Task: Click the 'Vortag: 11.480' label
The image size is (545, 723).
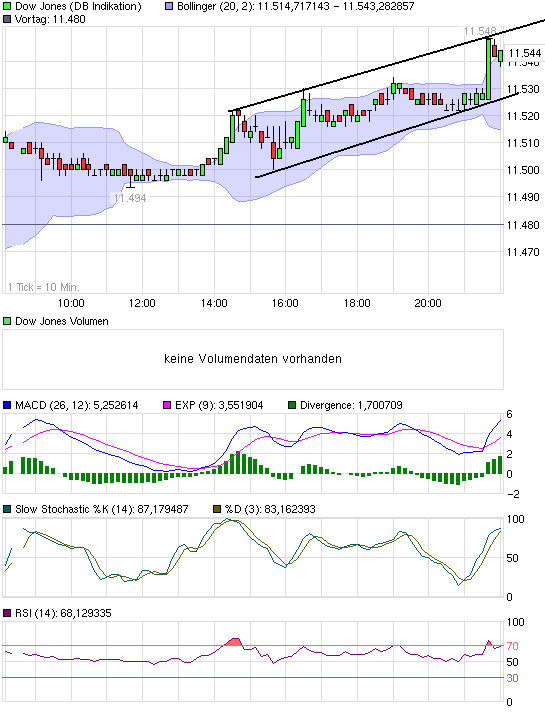Action: 50,19
